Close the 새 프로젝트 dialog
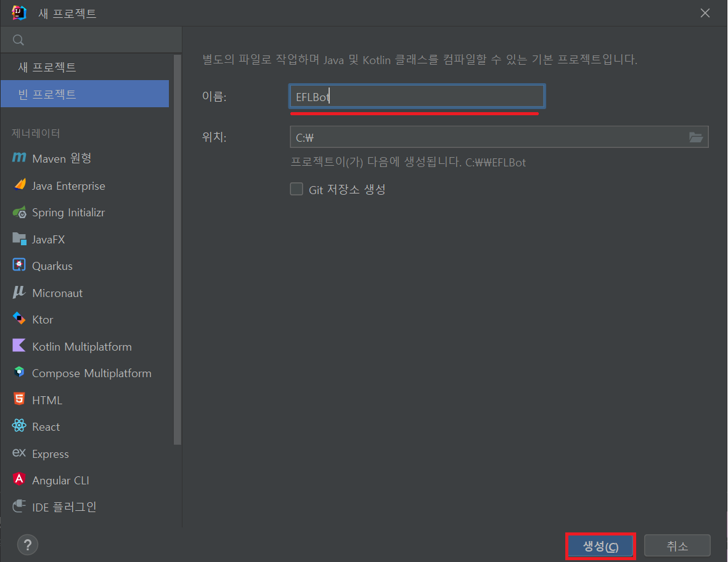The height and width of the screenshot is (562, 728). point(705,13)
